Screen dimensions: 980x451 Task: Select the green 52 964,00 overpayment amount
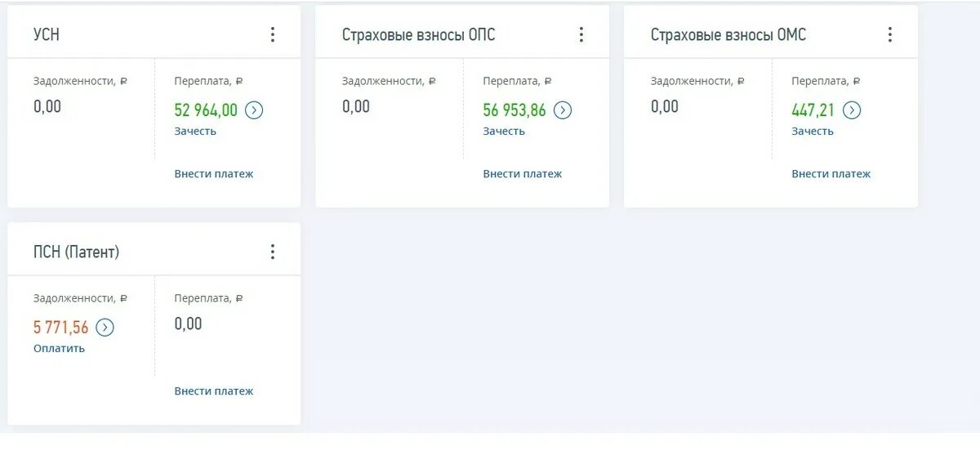pos(206,110)
